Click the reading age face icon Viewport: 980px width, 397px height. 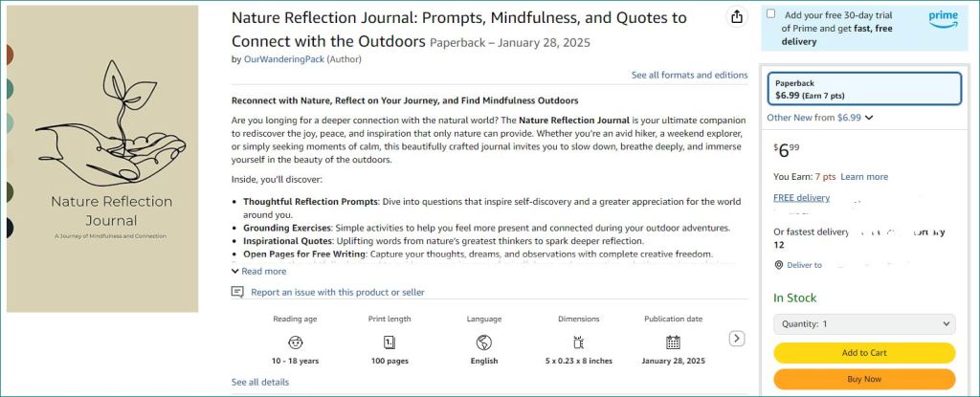pos(295,342)
